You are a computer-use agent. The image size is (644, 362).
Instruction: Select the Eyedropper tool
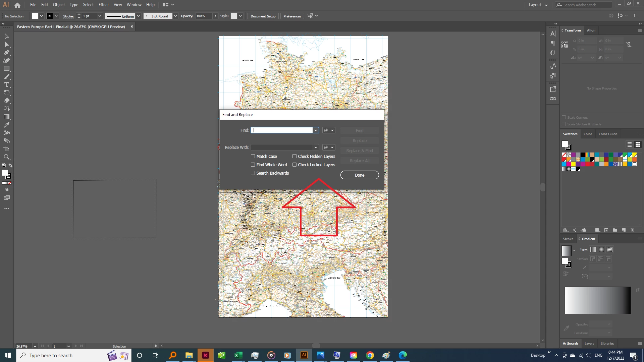[x=7, y=125]
